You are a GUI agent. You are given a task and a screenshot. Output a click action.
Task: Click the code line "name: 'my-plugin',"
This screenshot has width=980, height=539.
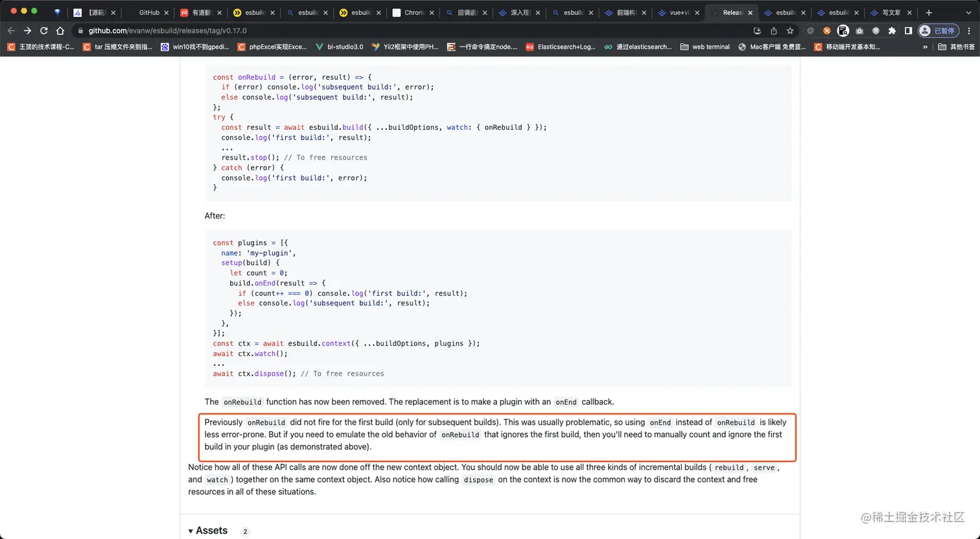click(x=259, y=253)
